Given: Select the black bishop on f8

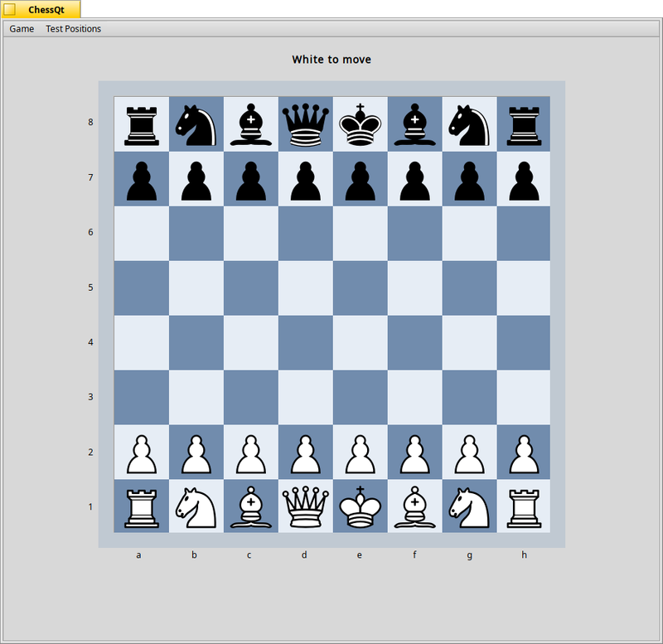Looking at the screenshot, I should pyautogui.click(x=415, y=124).
